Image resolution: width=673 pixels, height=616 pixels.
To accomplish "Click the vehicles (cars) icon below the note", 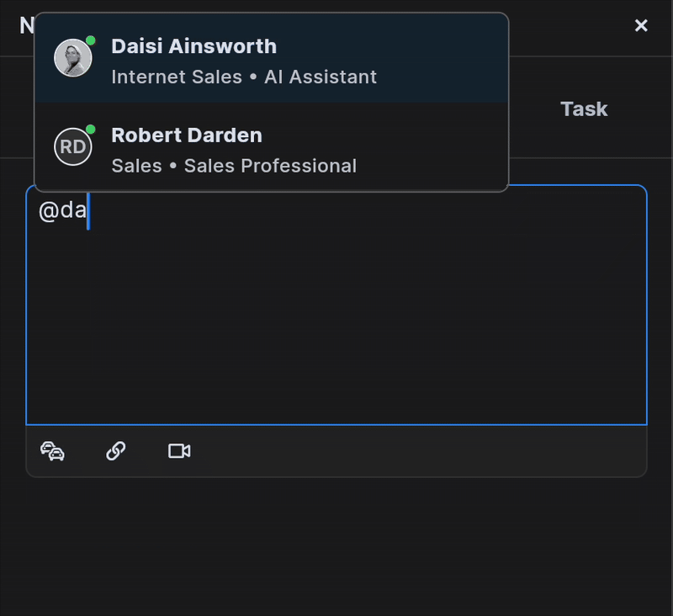I will [x=53, y=451].
